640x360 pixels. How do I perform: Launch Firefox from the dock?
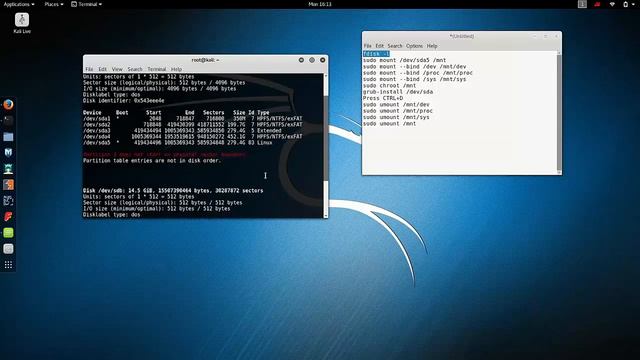click(8, 104)
